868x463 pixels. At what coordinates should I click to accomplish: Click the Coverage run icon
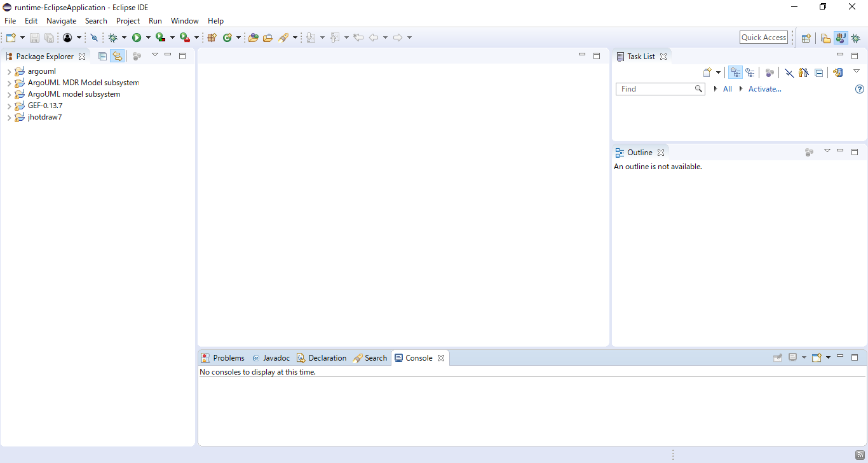click(x=160, y=38)
